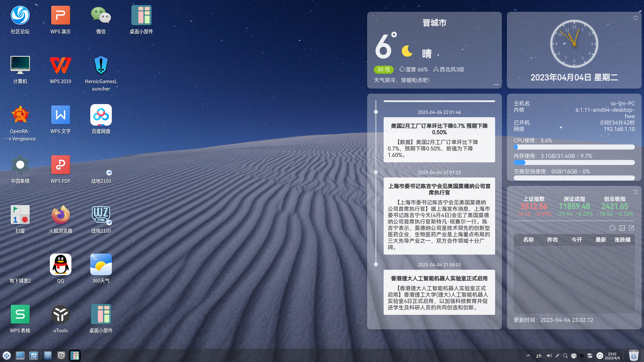Switch input method via the zh indicator
Screen dimensions: 644x362
pyautogui.click(x=539, y=356)
